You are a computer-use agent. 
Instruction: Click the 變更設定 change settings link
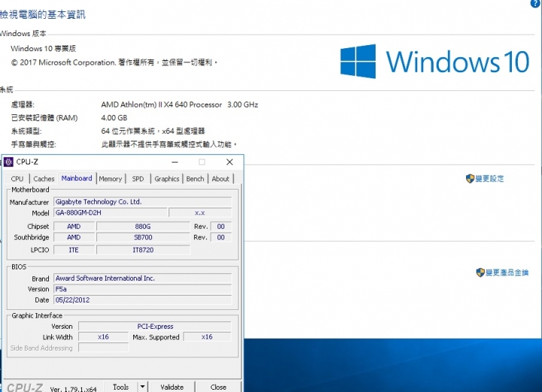489,179
